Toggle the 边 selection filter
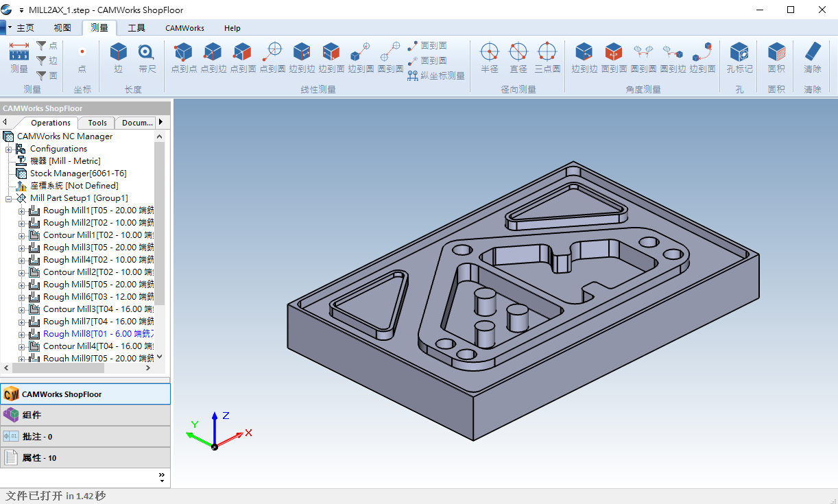Viewport: 838px width, 504px height. [47, 60]
